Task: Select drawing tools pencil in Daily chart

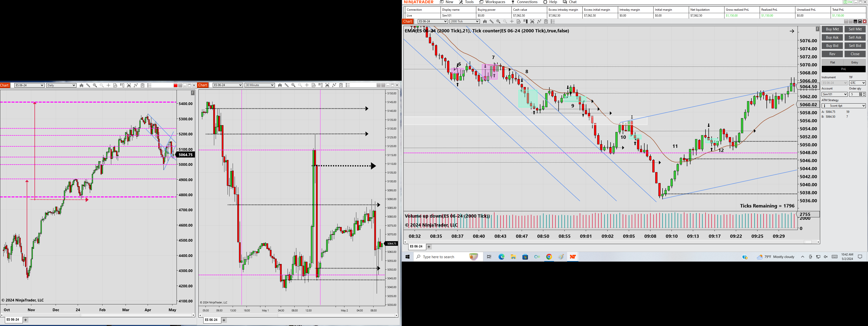Action: tap(88, 85)
